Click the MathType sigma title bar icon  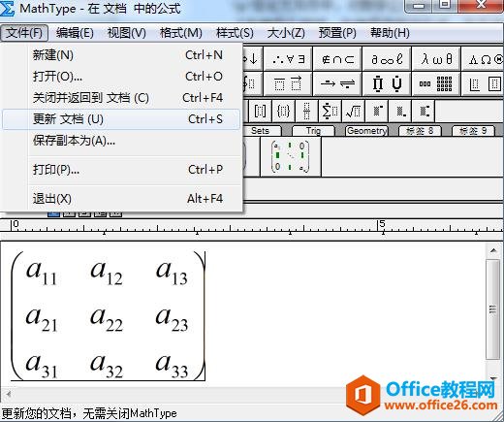[x=7, y=8]
